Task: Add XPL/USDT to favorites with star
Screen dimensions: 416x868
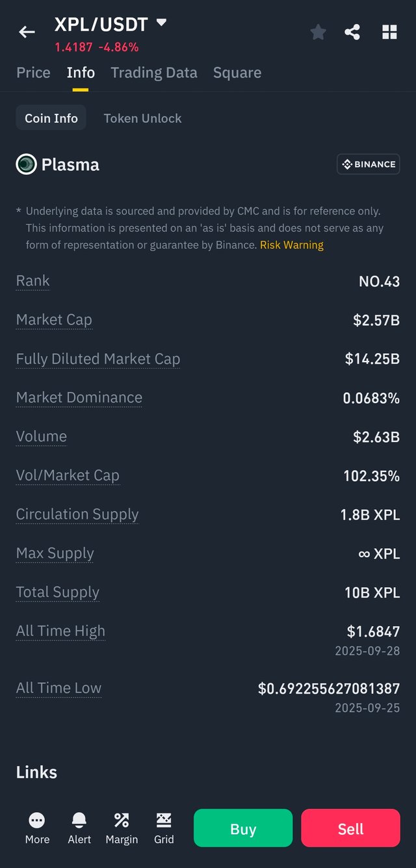Action: [318, 32]
